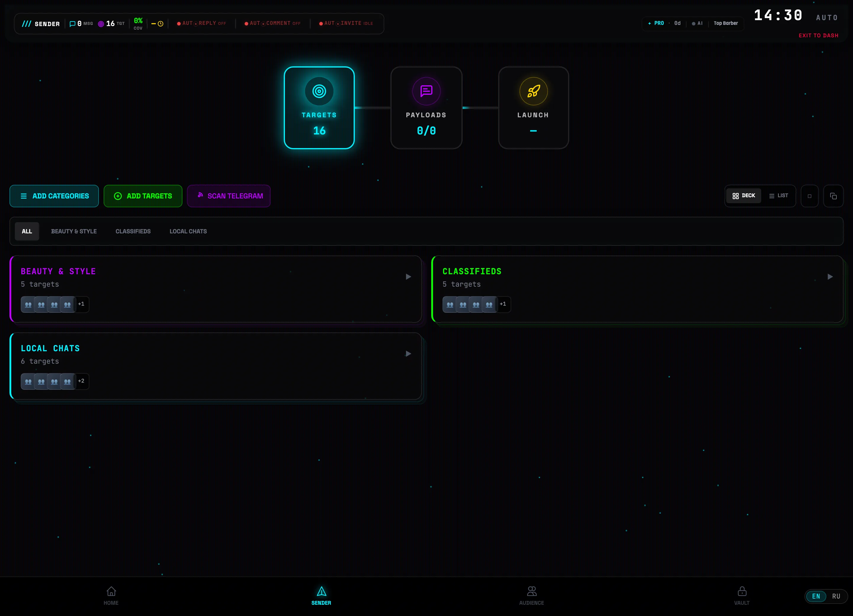Click the Add Targets button
This screenshot has width=853, height=616.
pos(143,196)
